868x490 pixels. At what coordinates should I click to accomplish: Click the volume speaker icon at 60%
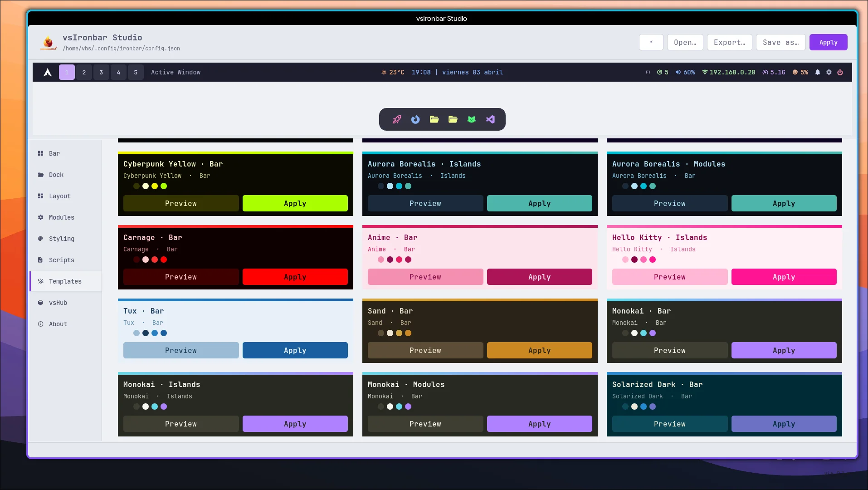[678, 72]
